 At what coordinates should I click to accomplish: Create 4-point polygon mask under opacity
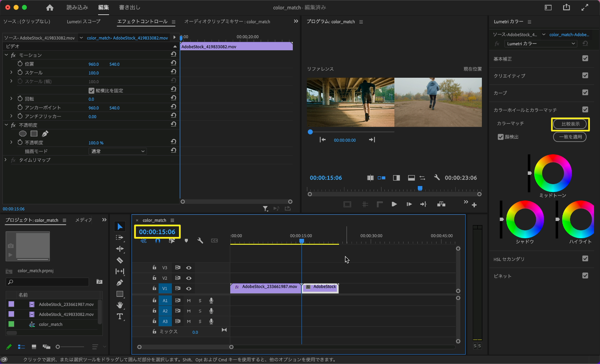pyautogui.click(x=34, y=134)
